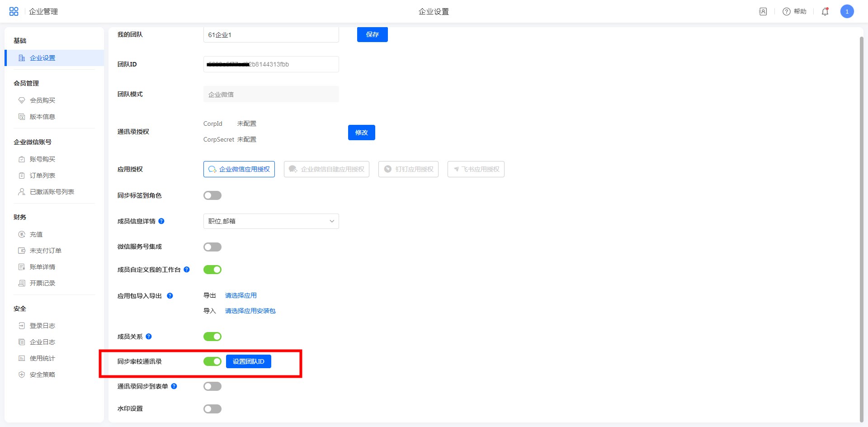Viewport: 868px width, 427px height.
Task: Click the help icon beside 通讯录同步到表单
Action: 174,386
